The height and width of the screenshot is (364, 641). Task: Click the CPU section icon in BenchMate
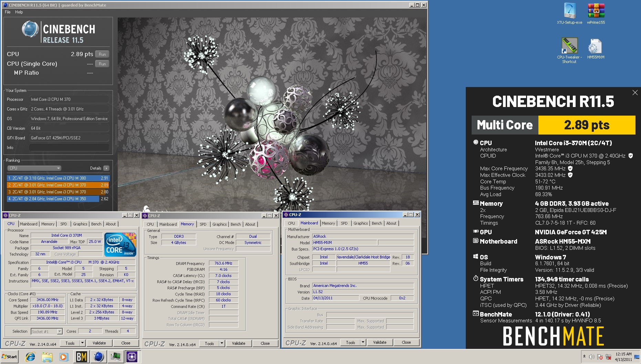tap(475, 142)
